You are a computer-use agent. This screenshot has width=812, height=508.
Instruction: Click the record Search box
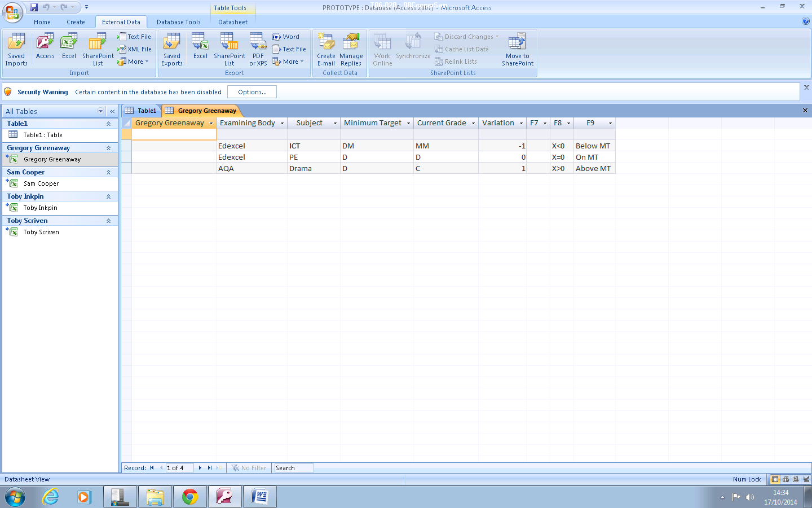[x=294, y=468]
